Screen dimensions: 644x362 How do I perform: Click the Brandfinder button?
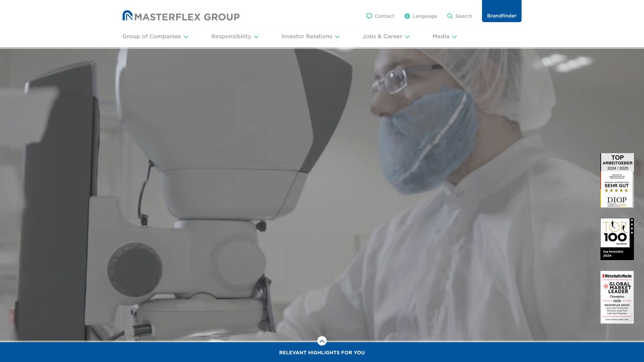click(501, 15)
